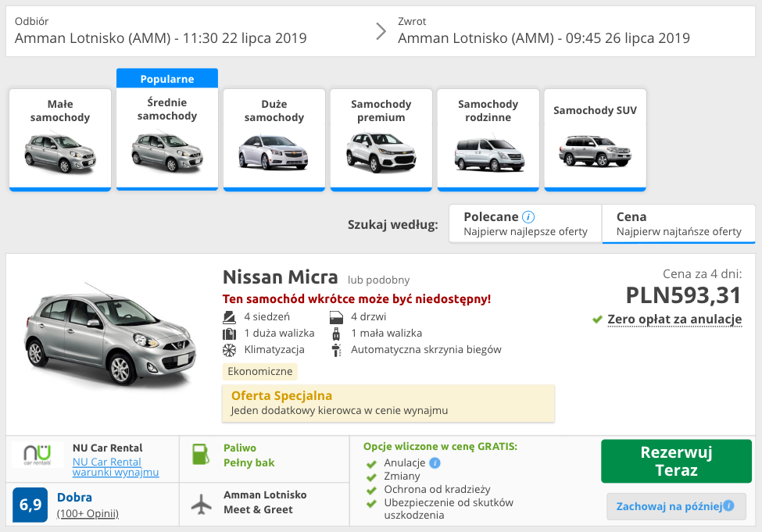The height and width of the screenshot is (532, 762).
Task: Click the Rezerwuj Teraz button
Action: (676, 461)
